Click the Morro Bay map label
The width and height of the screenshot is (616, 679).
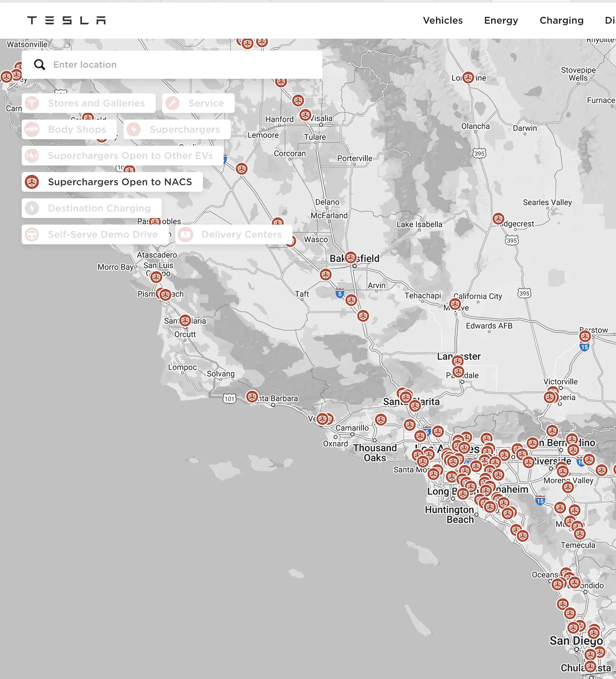(x=115, y=267)
